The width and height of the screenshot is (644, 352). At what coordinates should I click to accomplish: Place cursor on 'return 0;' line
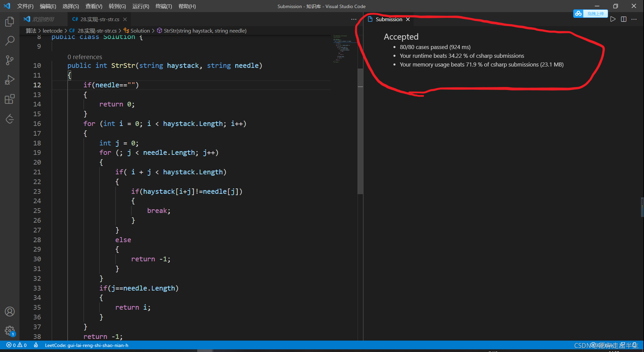(x=117, y=104)
